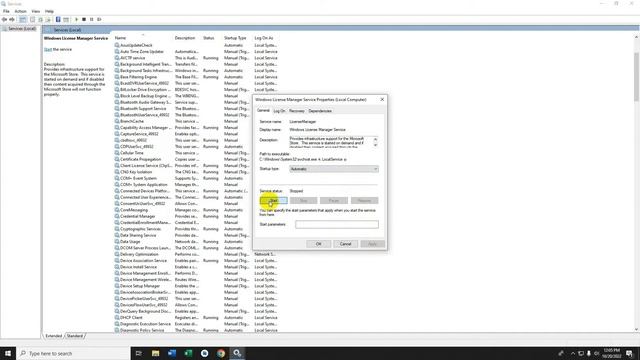Image resolution: width=640 pixels, height=360 pixels.
Task: Select the Base Filtering Engine service
Action: coord(196,77)
